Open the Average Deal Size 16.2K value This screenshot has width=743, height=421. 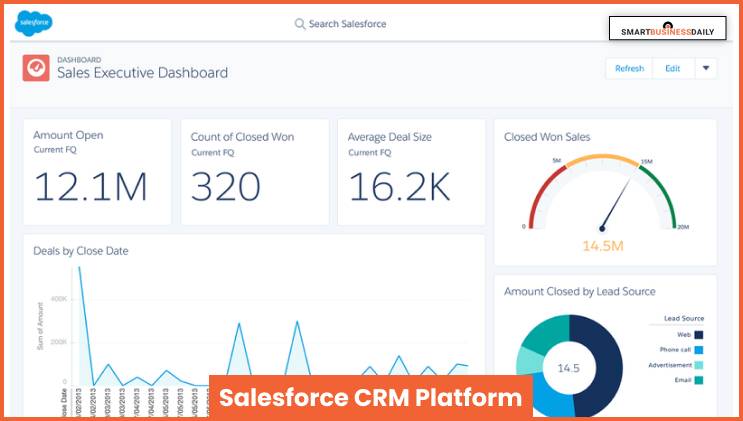click(x=399, y=186)
